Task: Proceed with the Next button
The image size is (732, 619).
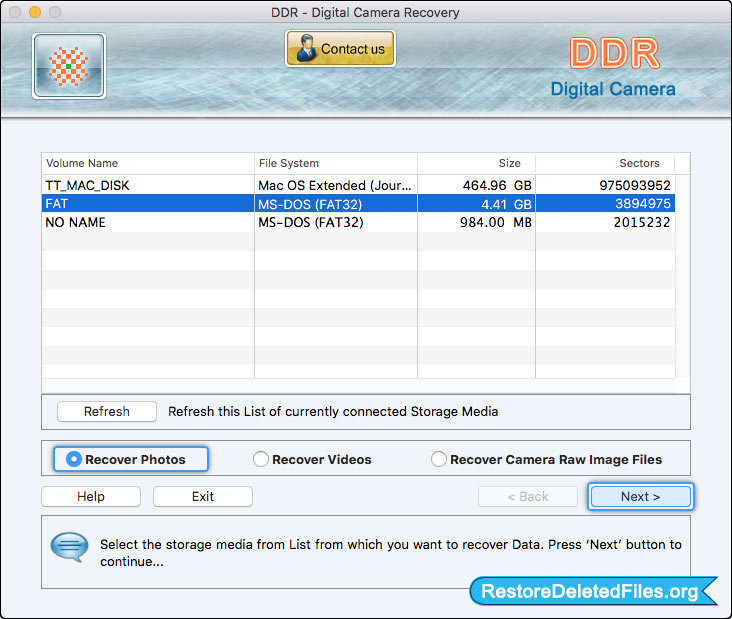Action: [x=640, y=496]
